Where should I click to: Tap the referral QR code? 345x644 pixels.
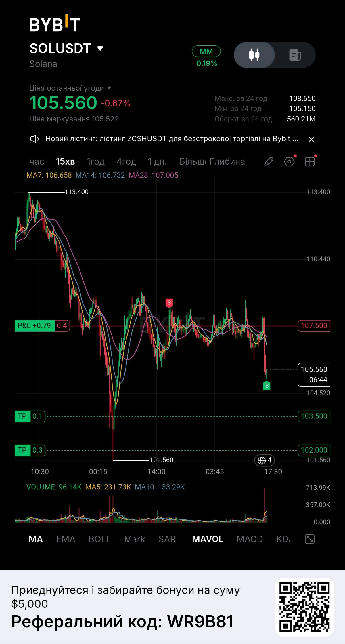click(x=304, y=607)
